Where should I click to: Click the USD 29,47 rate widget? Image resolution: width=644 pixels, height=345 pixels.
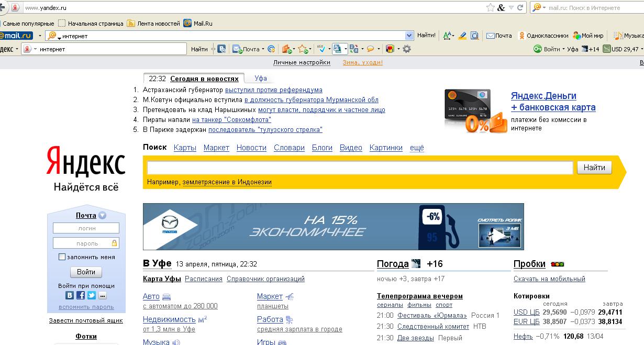click(621, 49)
